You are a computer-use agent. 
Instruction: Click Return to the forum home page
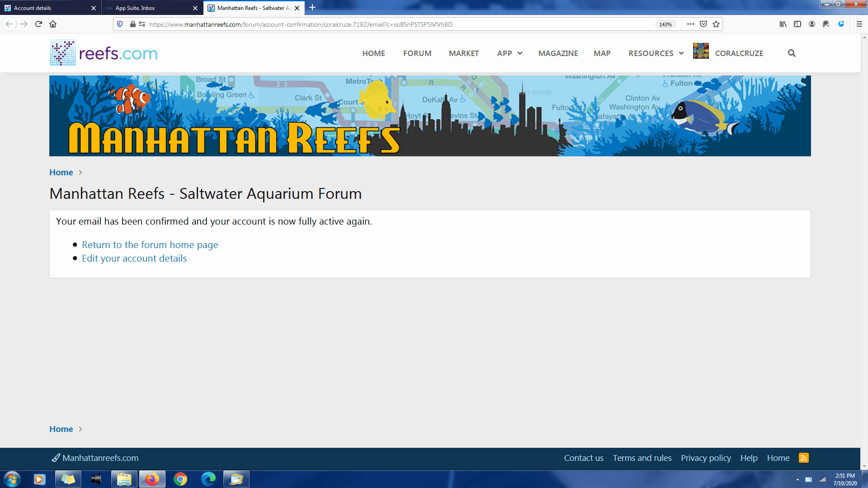pyautogui.click(x=150, y=245)
